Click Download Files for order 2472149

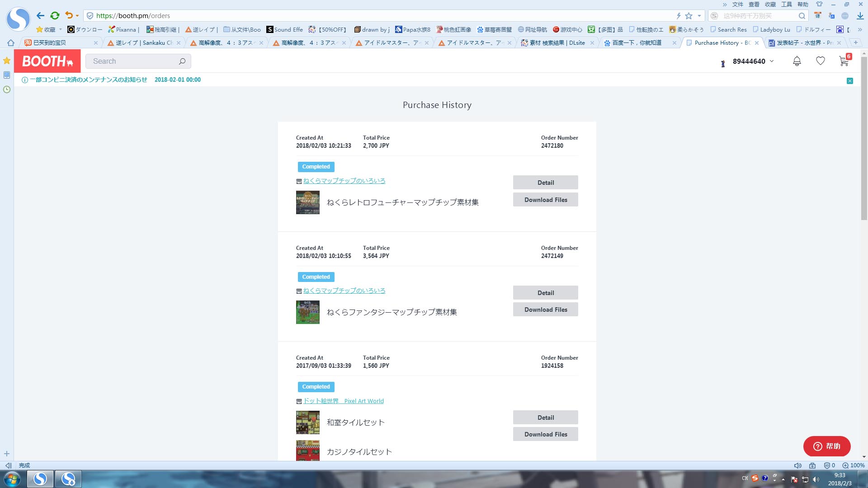546,310
